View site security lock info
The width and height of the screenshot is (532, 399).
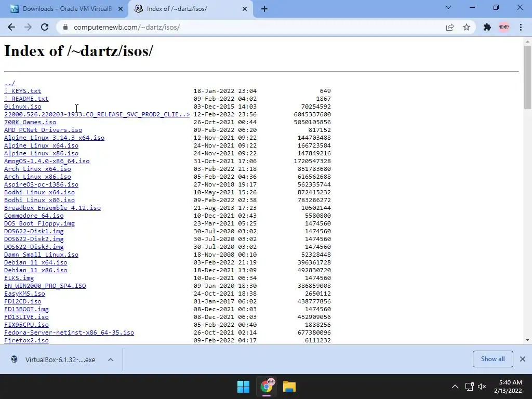coord(65,27)
